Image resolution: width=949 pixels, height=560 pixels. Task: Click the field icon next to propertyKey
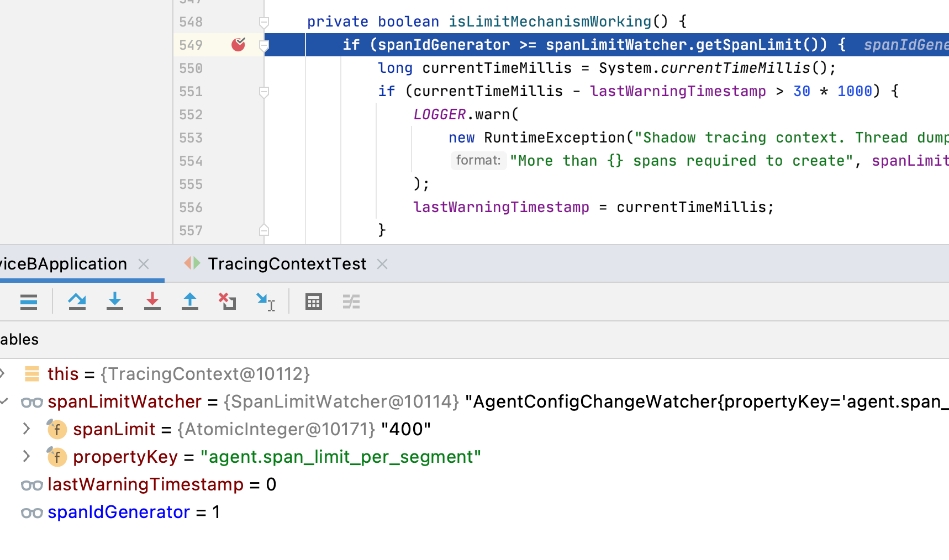point(56,456)
